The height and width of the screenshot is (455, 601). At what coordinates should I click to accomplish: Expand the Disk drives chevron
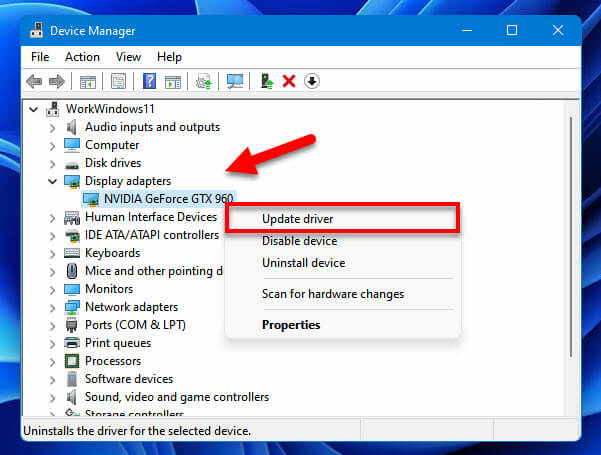click(x=53, y=164)
